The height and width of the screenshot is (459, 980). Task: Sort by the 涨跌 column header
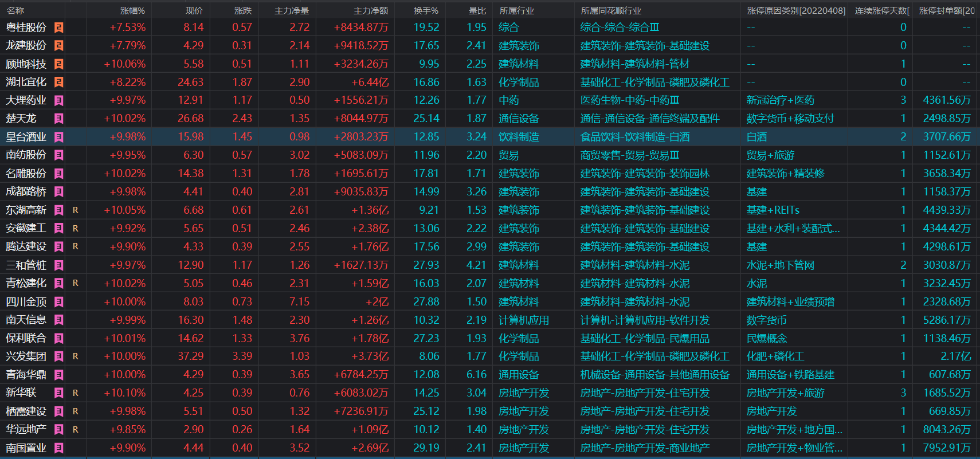(243, 11)
